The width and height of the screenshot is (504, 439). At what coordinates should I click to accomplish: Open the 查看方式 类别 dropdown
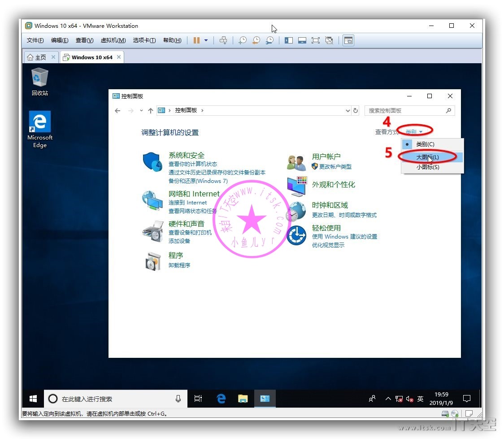(x=414, y=132)
